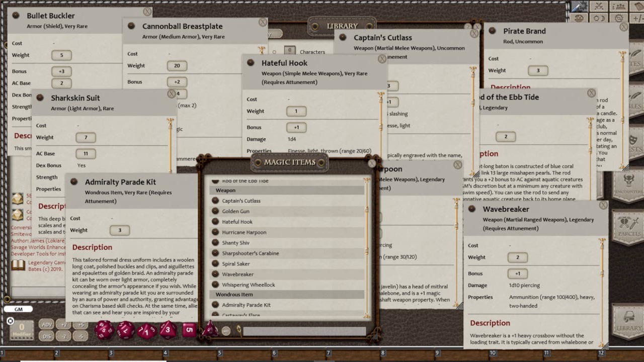Open the GM identity selector above the dice

19,309
